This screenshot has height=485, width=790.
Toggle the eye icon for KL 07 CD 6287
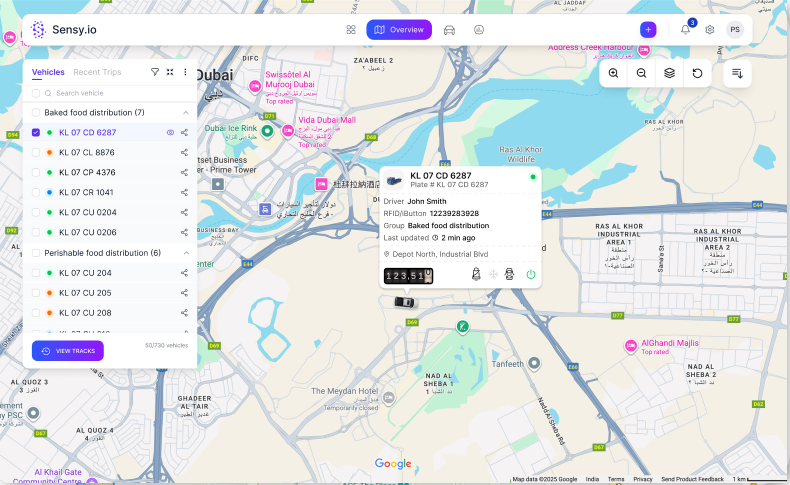[x=170, y=132]
